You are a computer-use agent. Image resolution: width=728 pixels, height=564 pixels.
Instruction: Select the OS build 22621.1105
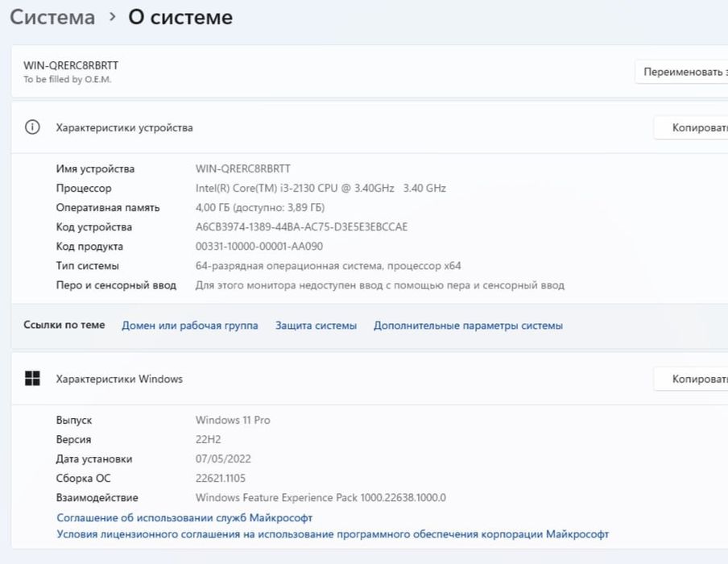pyautogui.click(x=221, y=478)
